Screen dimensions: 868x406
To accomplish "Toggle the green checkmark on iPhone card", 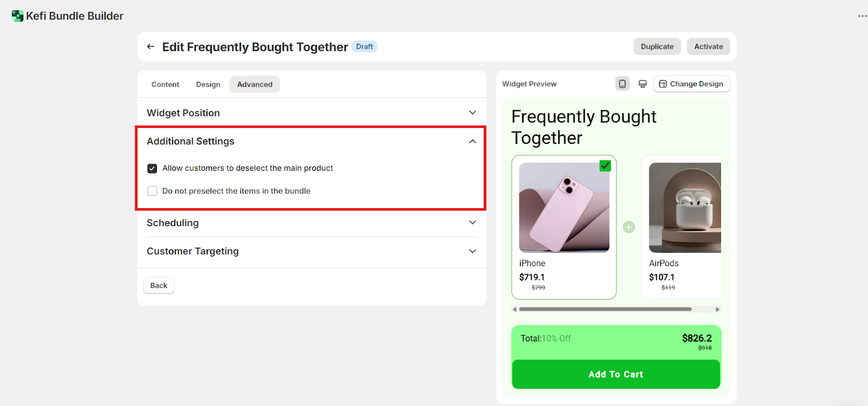I will (605, 166).
